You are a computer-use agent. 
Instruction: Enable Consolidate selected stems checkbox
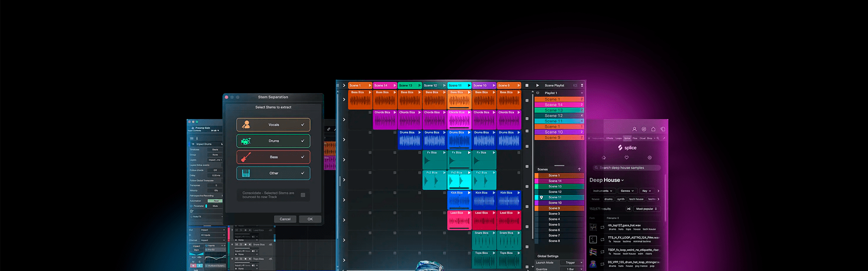[303, 195]
